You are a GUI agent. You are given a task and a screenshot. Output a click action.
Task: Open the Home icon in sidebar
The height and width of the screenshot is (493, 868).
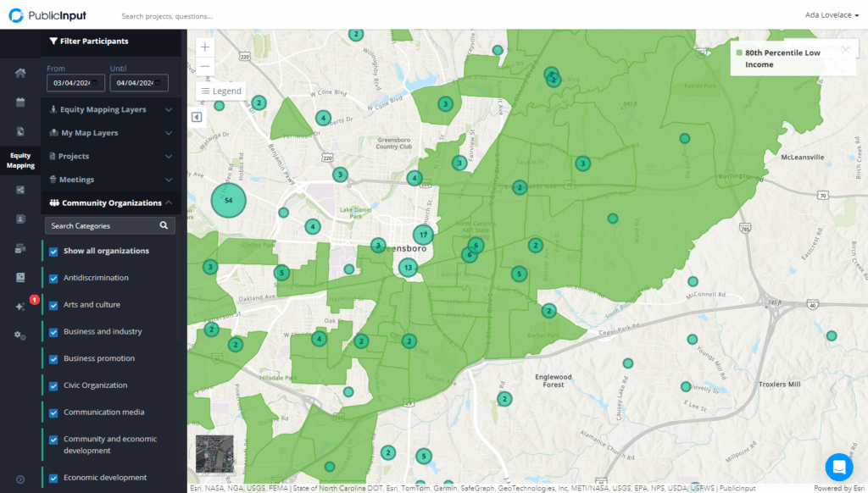click(20, 73)
